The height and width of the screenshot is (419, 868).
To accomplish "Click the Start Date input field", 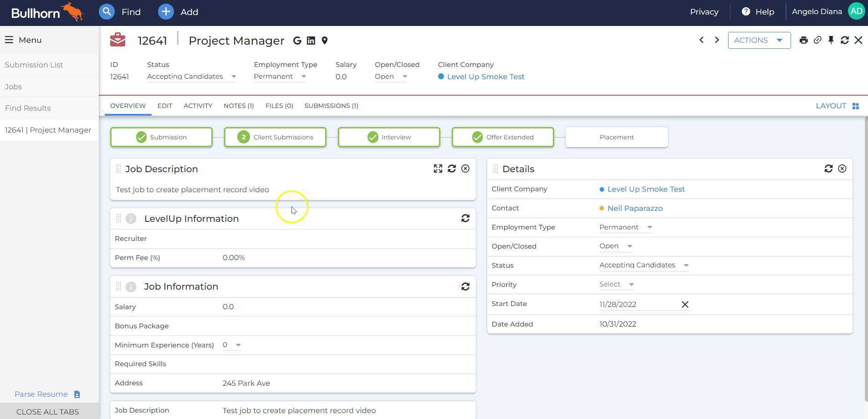I will point(638,304).
